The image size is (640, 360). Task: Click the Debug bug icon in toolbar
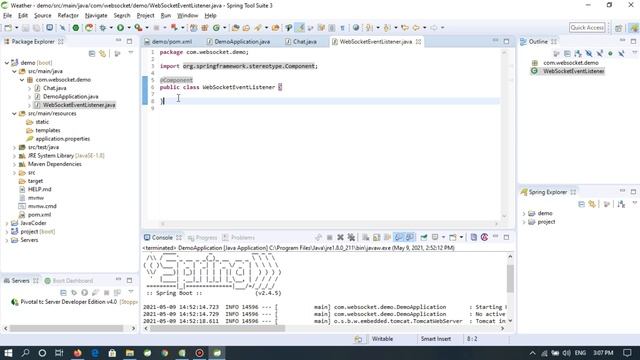pos(102,28)
